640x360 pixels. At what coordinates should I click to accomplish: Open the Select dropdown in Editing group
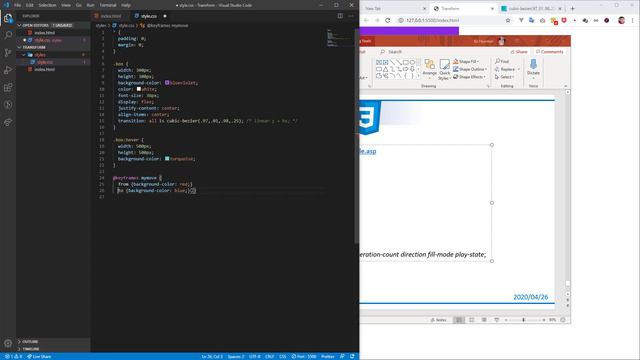(x=504, y=77)
